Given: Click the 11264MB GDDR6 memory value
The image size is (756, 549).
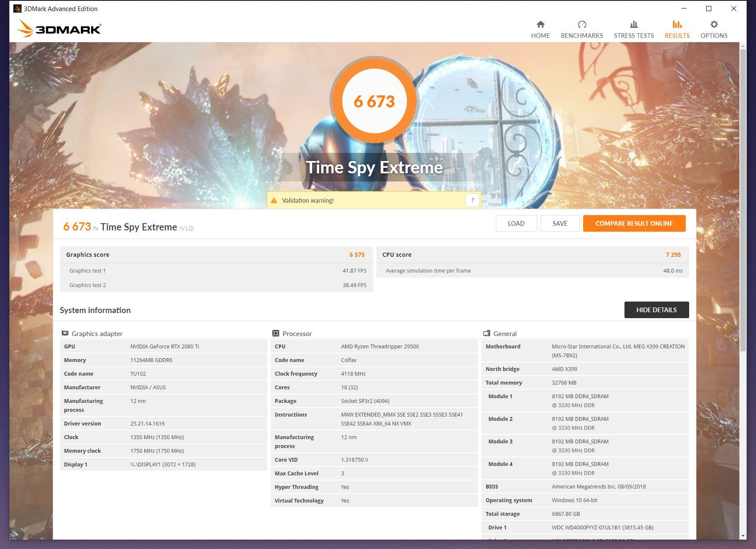Looking at the screenshot, I should pyautogui.click(x=151, y=360).
